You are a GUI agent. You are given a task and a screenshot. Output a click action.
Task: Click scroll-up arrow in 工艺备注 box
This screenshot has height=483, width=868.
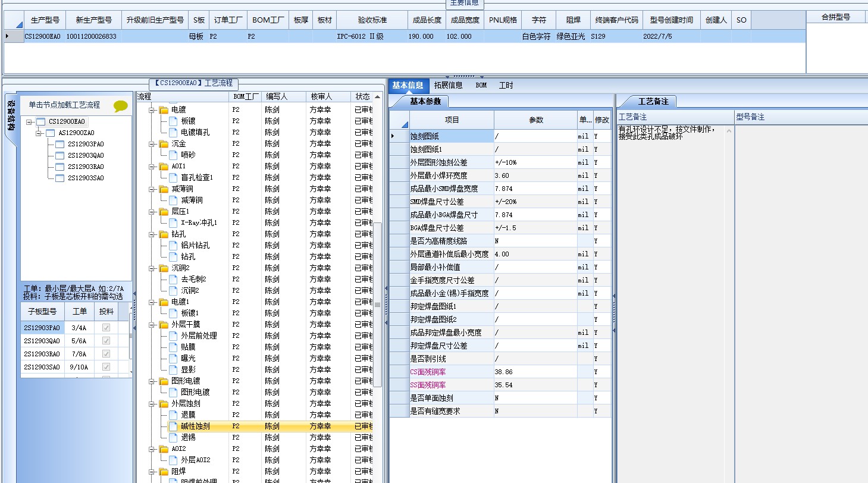tap(729, 130)
